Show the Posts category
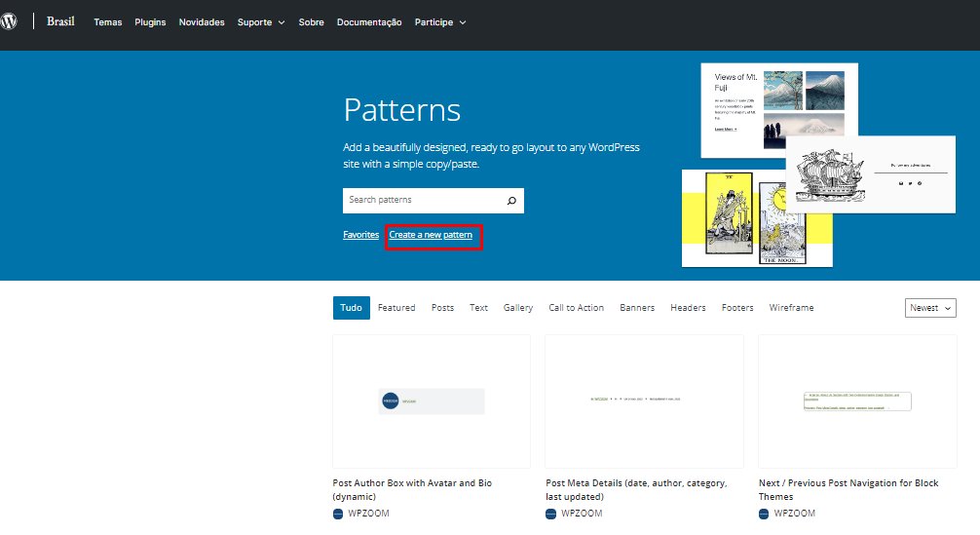Viewport: 980px width, 535px height. pos(442,308)
